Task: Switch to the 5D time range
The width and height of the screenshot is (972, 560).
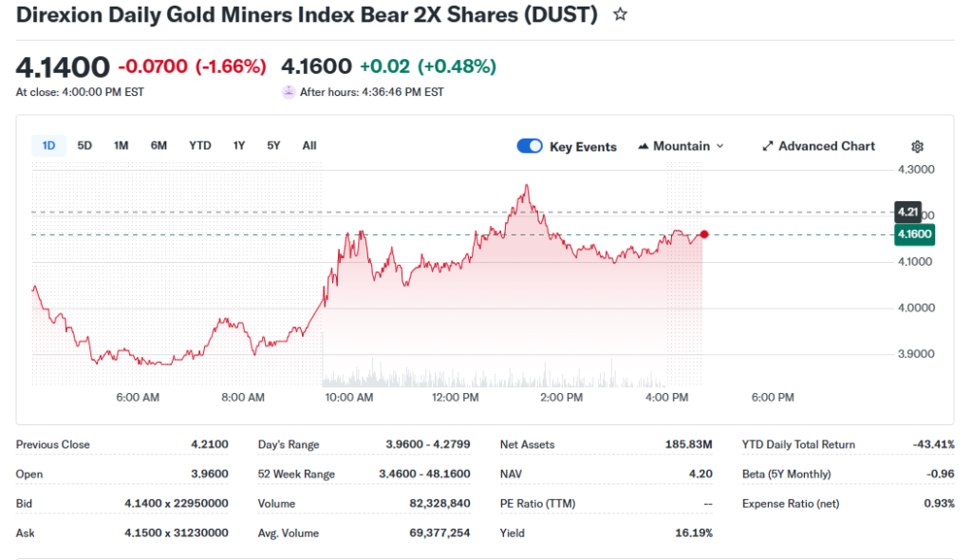Action: [x=84, y=145]
